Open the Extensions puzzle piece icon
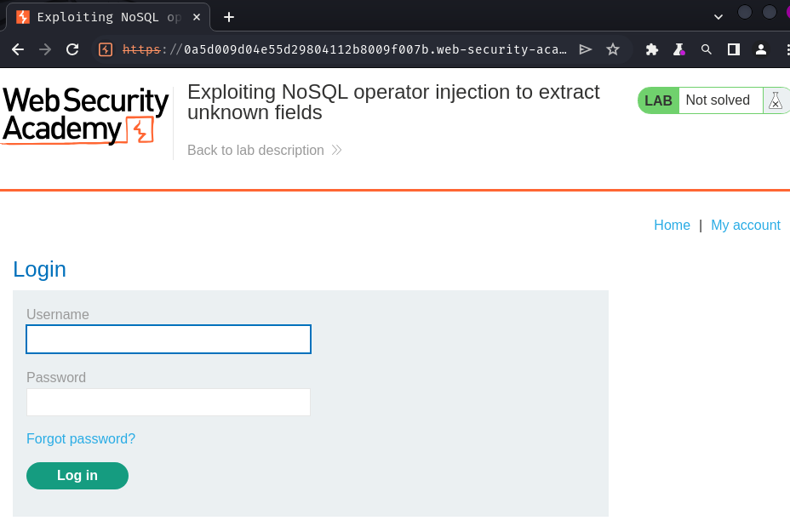 pyautogui.click(x=652, y=49)
